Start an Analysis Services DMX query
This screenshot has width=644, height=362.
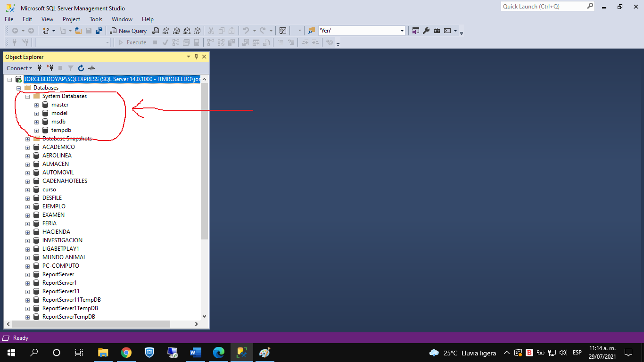point(176,31)
